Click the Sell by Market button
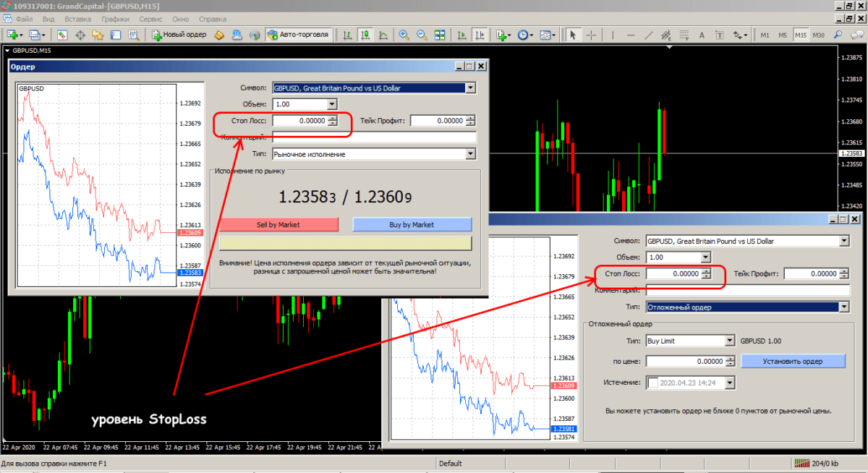Screen dimensions: 868x473 (x=278, y=224)
